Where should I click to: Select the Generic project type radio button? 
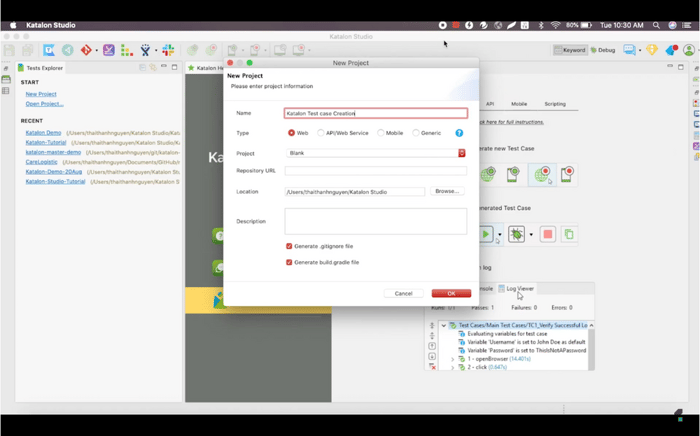(416, 133)
